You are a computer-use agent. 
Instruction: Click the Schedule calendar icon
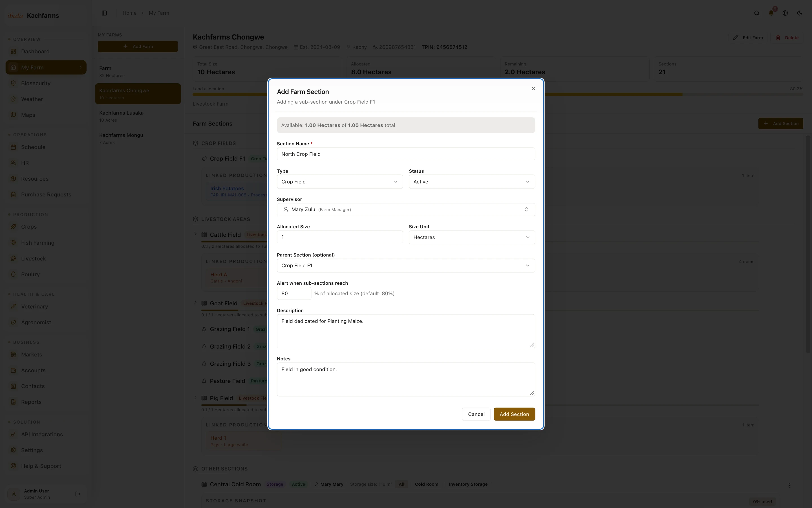14,147
